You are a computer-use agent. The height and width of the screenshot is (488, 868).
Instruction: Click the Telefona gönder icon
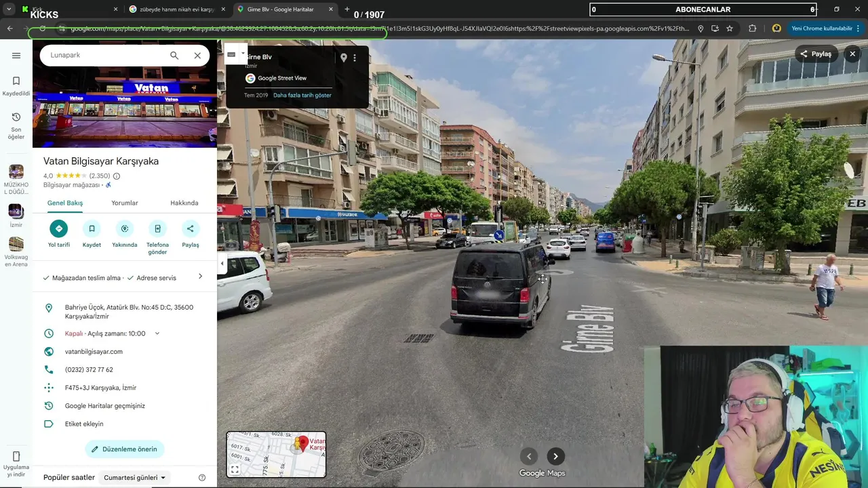pos(157,228)
